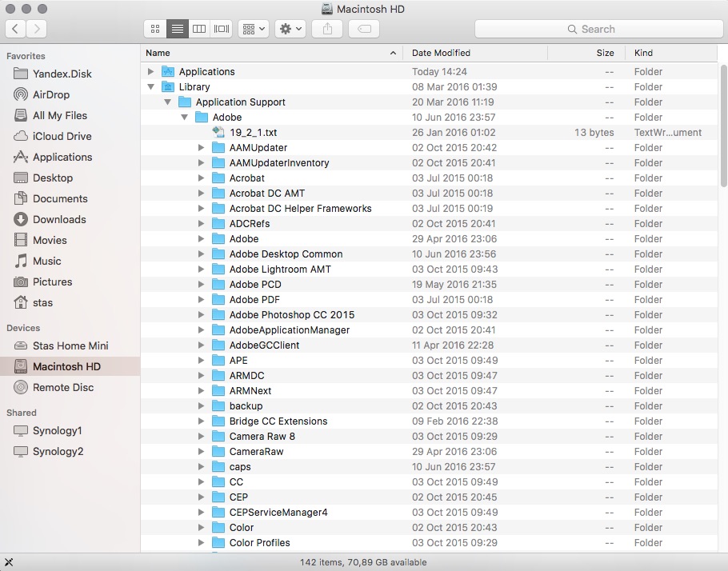The width and height of the screenshot is (728, 571).
Task: Click the Edit Tags toolbar button
Action: 364,29
